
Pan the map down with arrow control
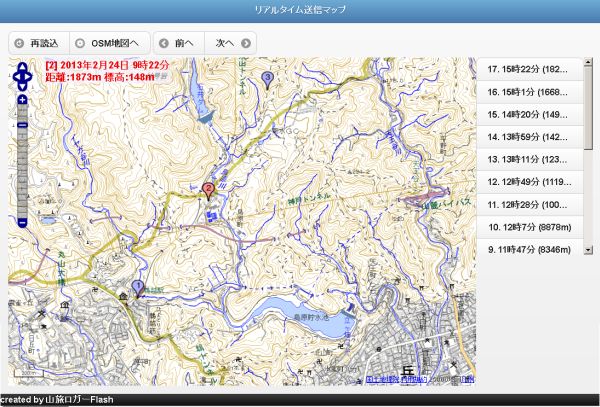click(22, 88)
